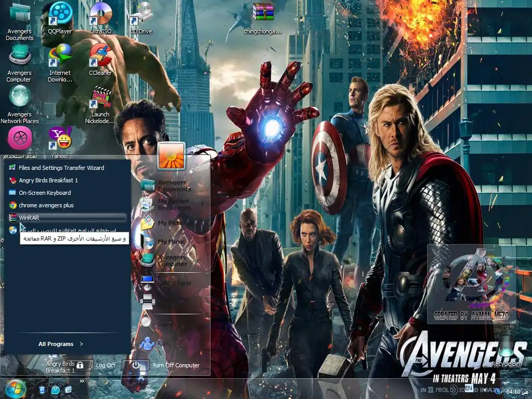The image size is (532, 399).
Task: Open On-Screen Keyboard from start menu
Action: coord(67,193)
